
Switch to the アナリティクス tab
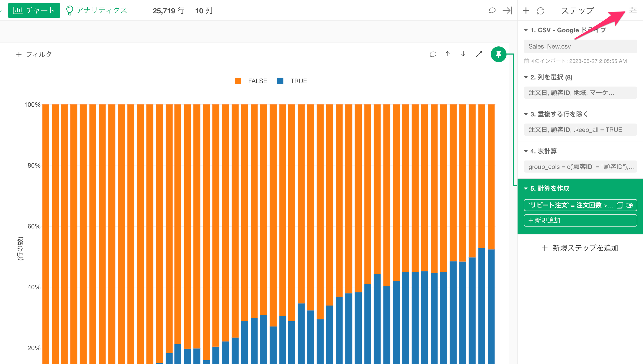coord(96,10)
